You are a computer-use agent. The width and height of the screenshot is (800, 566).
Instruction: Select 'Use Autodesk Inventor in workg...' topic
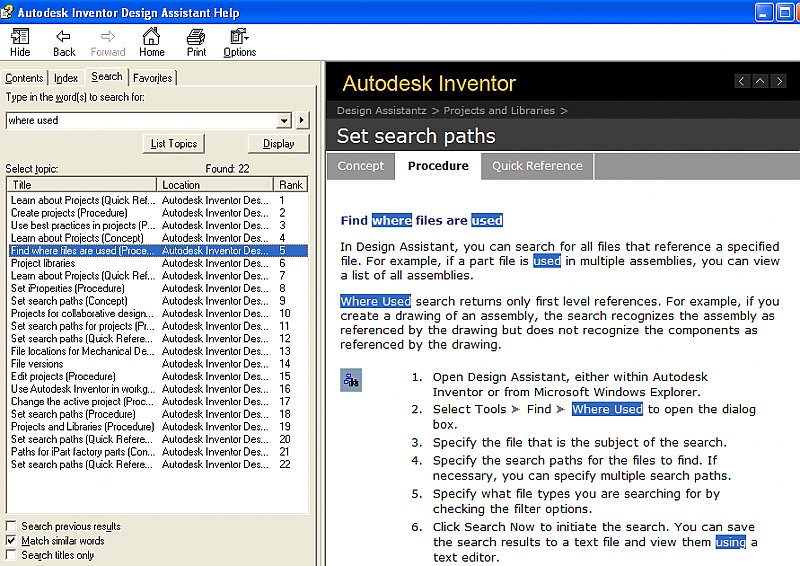(158, 389)
